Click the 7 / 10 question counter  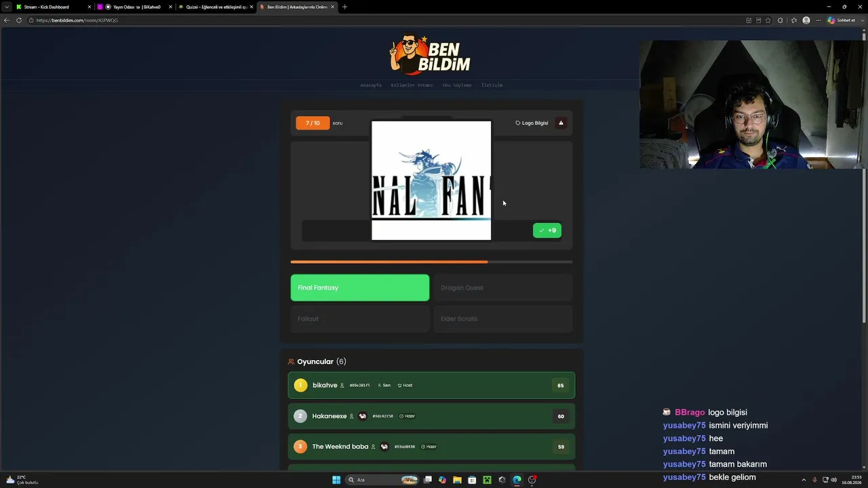(313, 123)
